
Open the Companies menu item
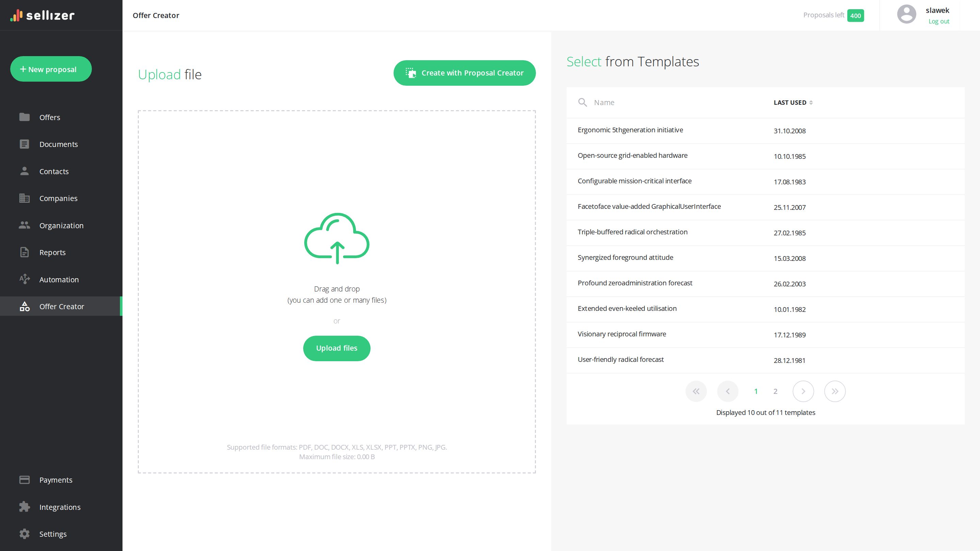tap(61, 198)
